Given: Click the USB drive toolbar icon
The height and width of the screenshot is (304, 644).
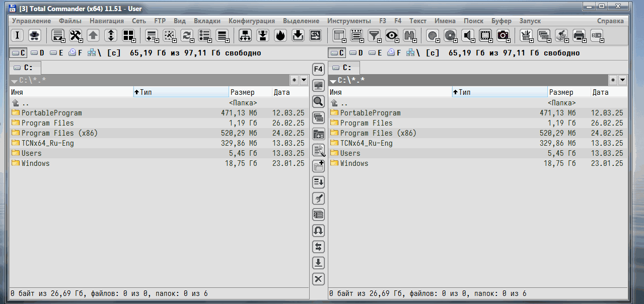Looking at the screenshot, I should [x=597, y=35].
